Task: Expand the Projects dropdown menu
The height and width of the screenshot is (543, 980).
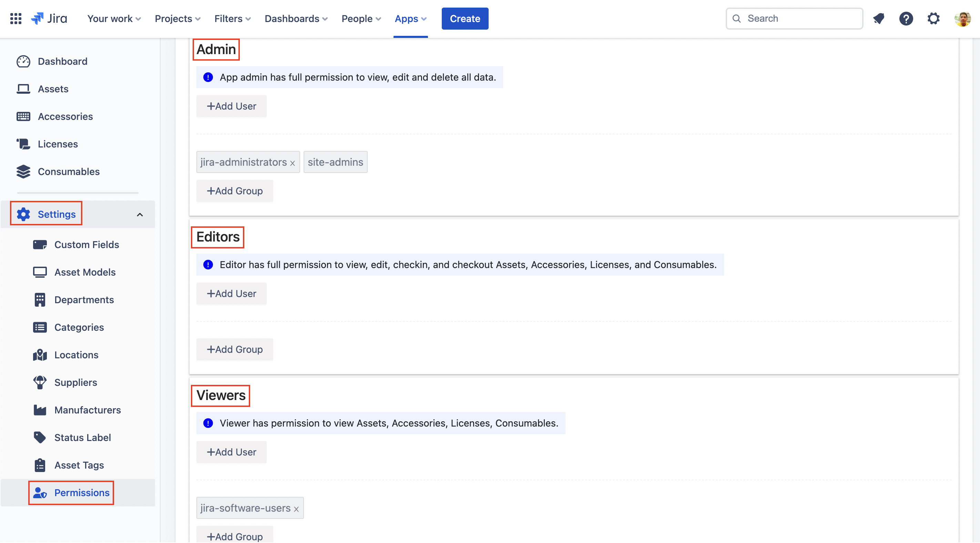Action: (177, 18)
